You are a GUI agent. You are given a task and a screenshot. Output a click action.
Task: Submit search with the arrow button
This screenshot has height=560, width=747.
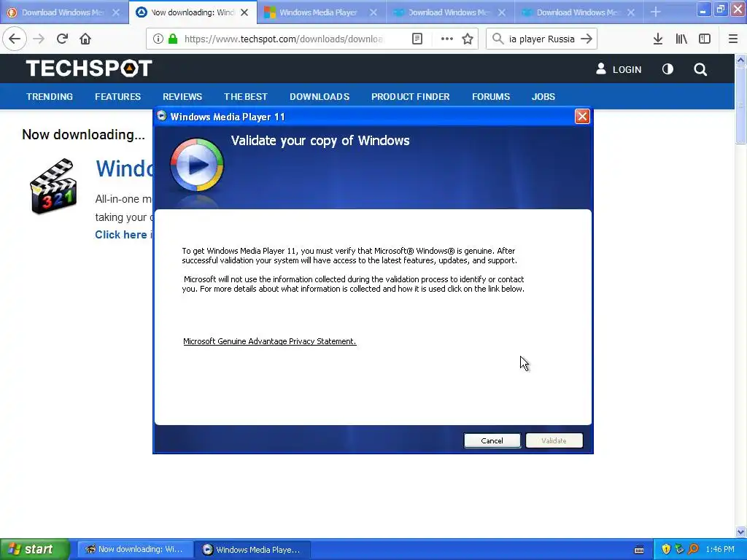click(x=587, y=39)
